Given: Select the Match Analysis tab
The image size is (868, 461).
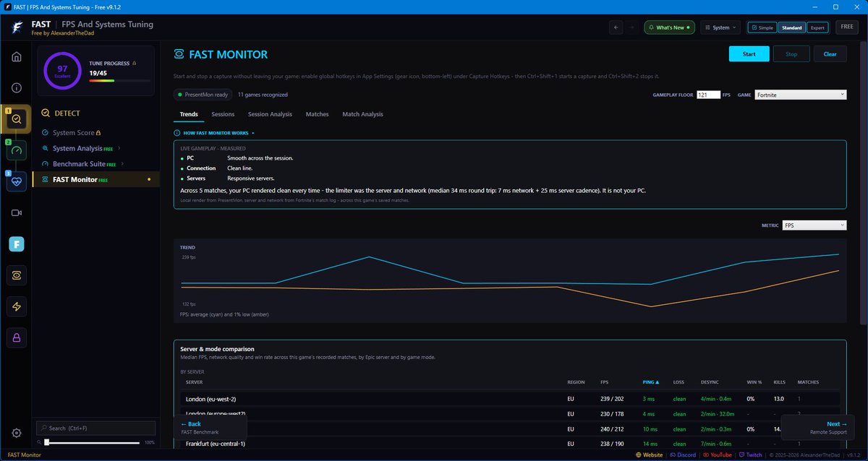Looking at the screenshot, I should [362, 114].
